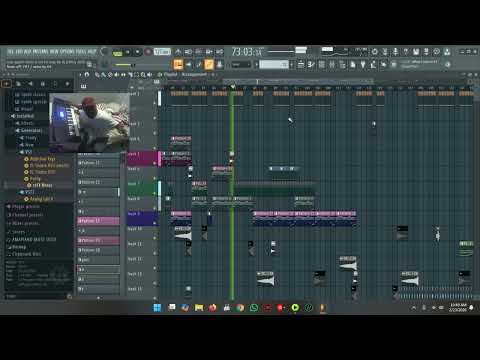This screenshot has width=480, height=360.
Task: Mute the pink track via its dot
Action: [154, 163]
